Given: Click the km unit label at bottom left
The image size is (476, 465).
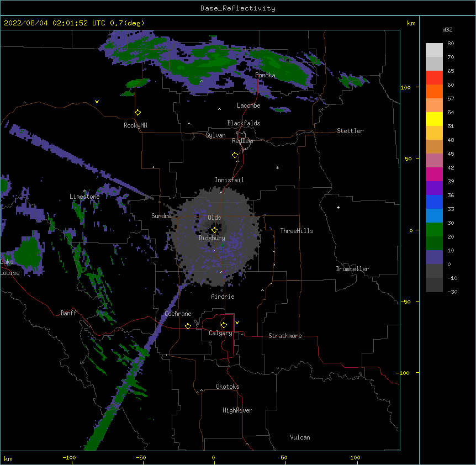Looking at the screenshot, I should point(8,458).
